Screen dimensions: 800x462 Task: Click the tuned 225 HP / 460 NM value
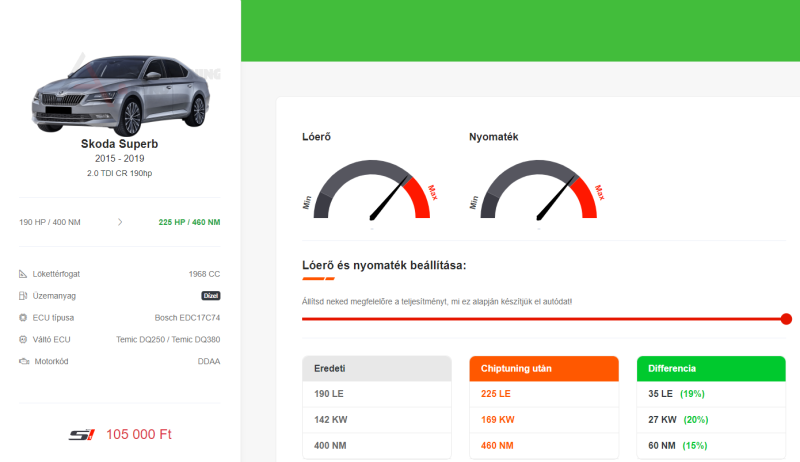click(x=189, y=222)
